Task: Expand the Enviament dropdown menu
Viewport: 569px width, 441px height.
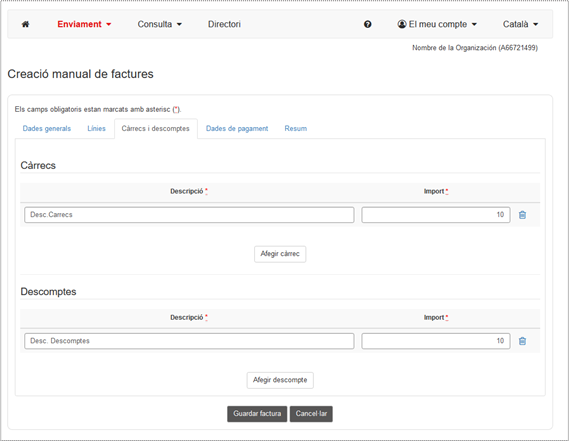Action: click(x=84, y=24)
